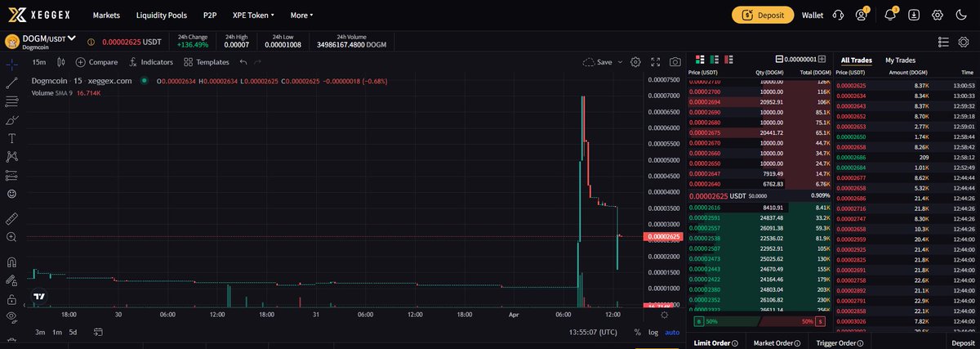Toggle magnet mode for drawings

(11, 262)
